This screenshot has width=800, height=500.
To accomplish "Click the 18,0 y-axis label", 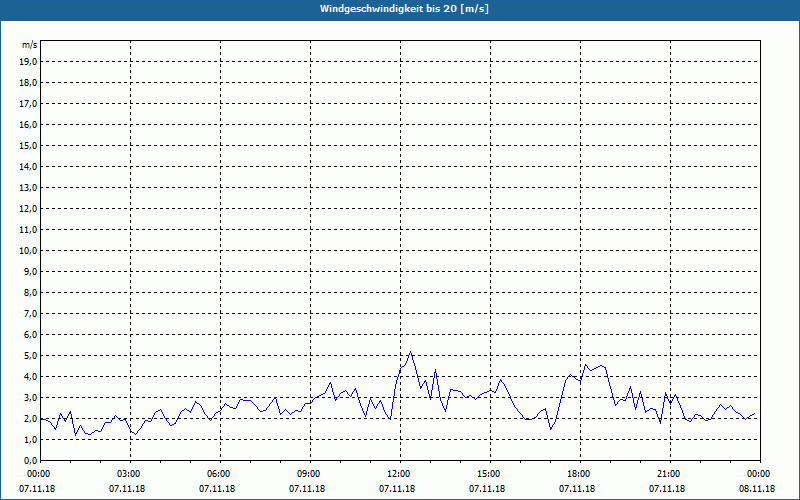I will pyautogui.click(x=29, y=83).
